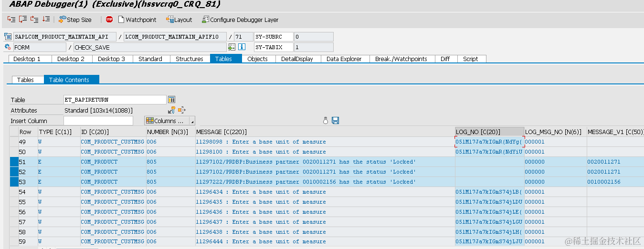Toggle row selector for row 54
644x249 pixels.
(14, 192)
